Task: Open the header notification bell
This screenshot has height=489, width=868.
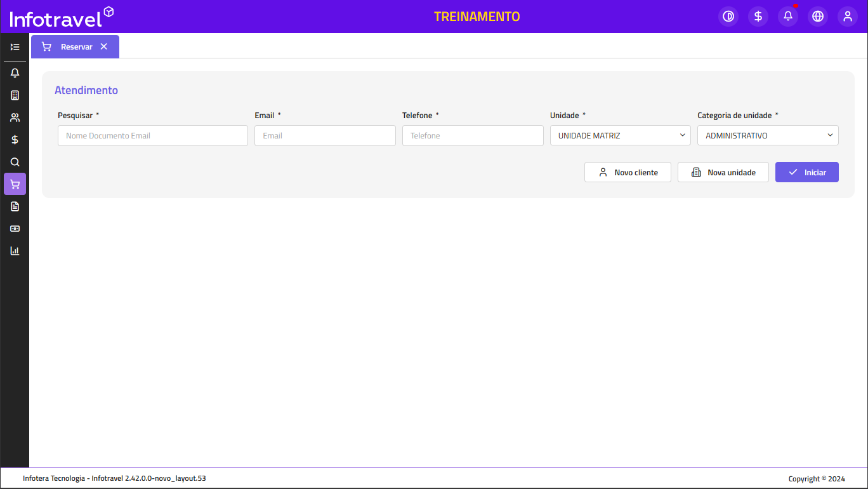Action: tap(788, 17)
